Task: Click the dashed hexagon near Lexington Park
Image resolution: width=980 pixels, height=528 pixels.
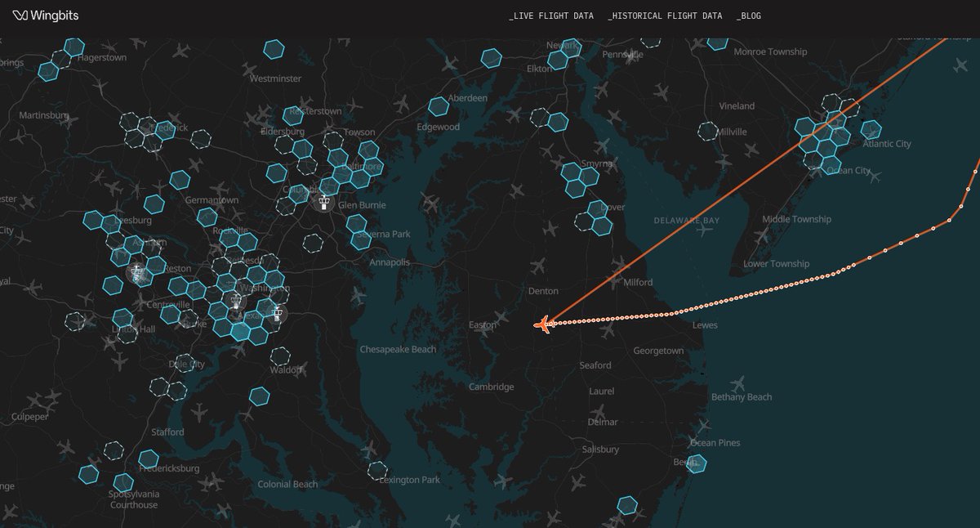Action: coord(377,470)
